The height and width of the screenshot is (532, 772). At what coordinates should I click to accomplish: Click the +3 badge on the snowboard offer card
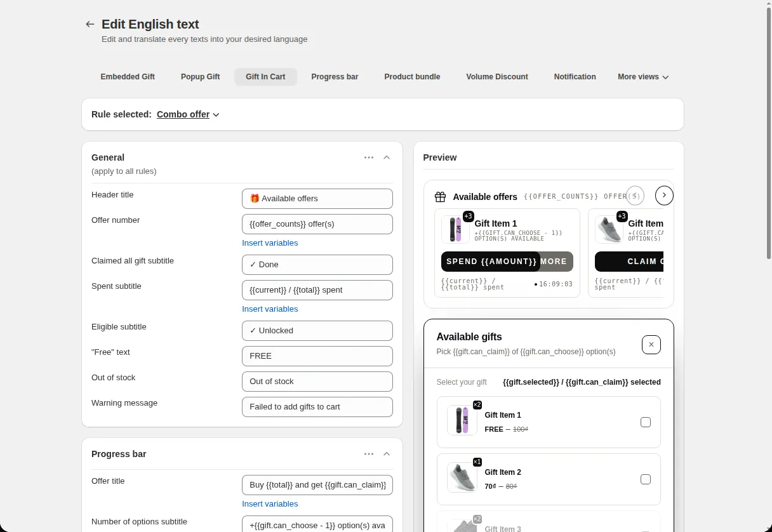tap(469, 216)
